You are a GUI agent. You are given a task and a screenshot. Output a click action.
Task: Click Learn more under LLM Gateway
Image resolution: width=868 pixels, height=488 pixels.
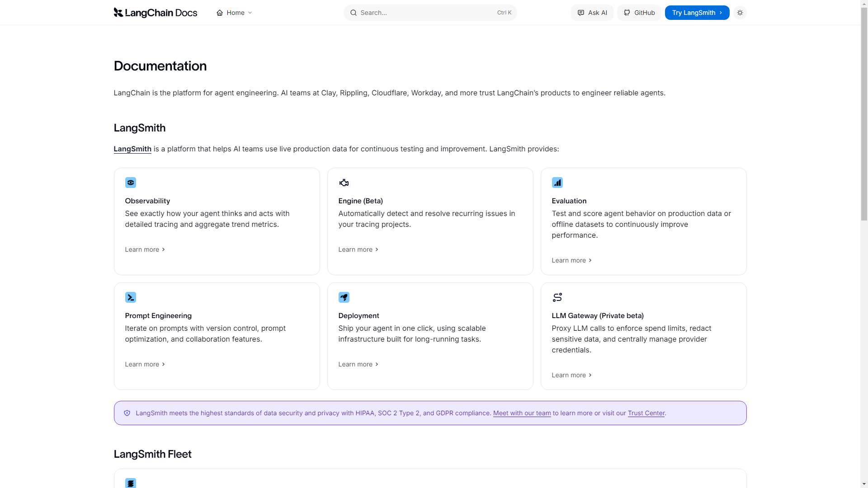click(x=572, y=375)
